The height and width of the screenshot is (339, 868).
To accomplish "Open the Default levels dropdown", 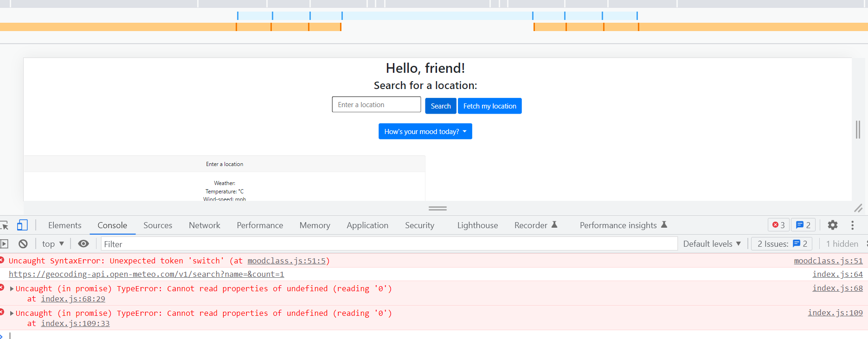I will (x=712, y=244).
